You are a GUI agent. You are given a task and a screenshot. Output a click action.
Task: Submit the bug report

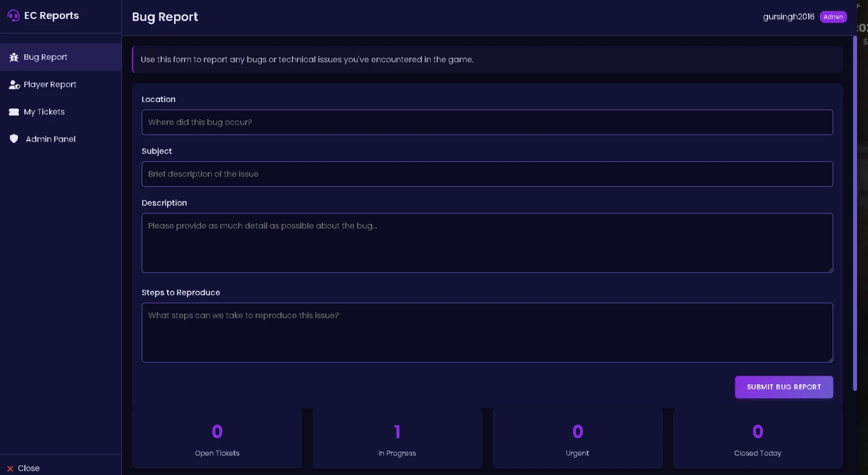pyautogui.click(x=784, y=387)
